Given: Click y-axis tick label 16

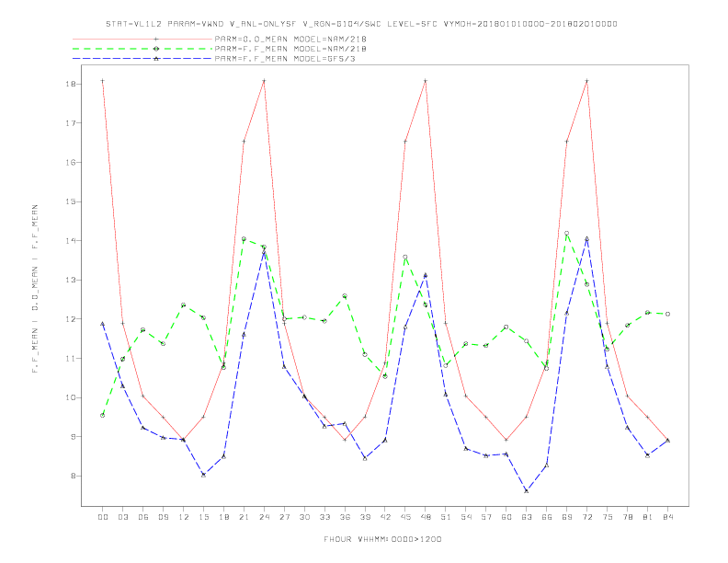Looking at the screenshot, I should [x=71, y=163].
